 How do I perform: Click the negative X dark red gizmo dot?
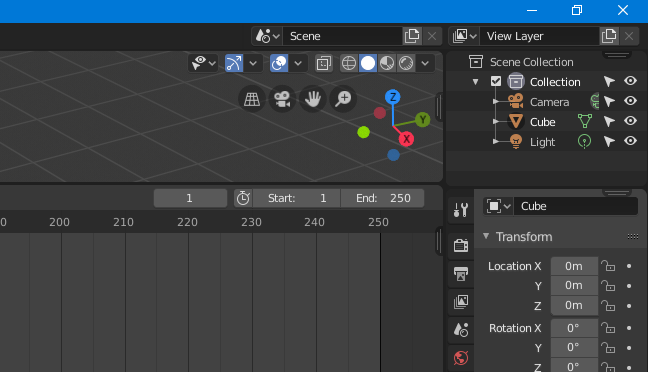pos(380,113)
